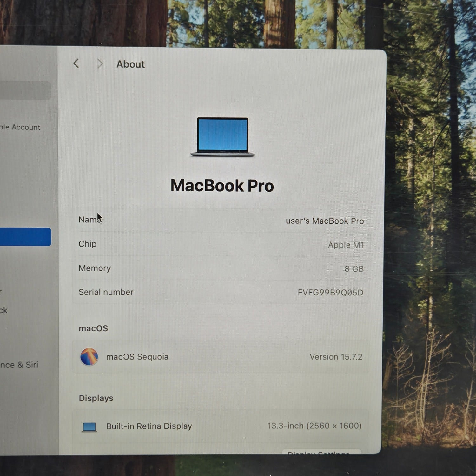
Task: Click the Version 15.7.2 text
Action: point(336,357)
